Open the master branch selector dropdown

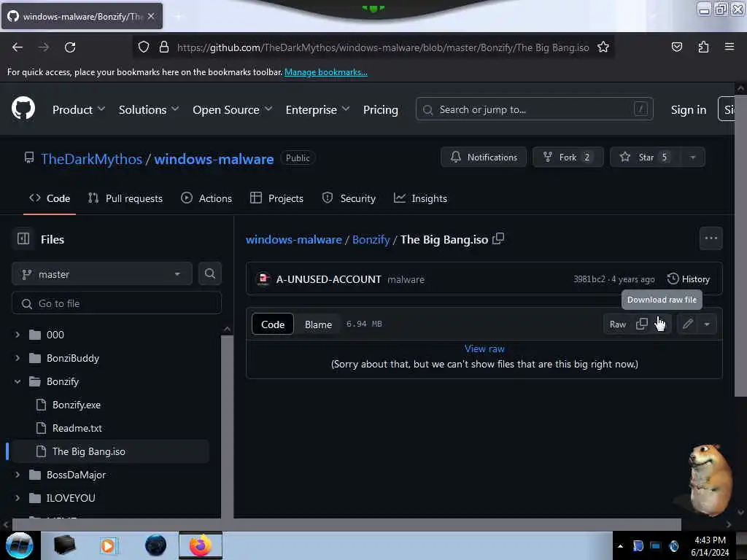[101, 274]
